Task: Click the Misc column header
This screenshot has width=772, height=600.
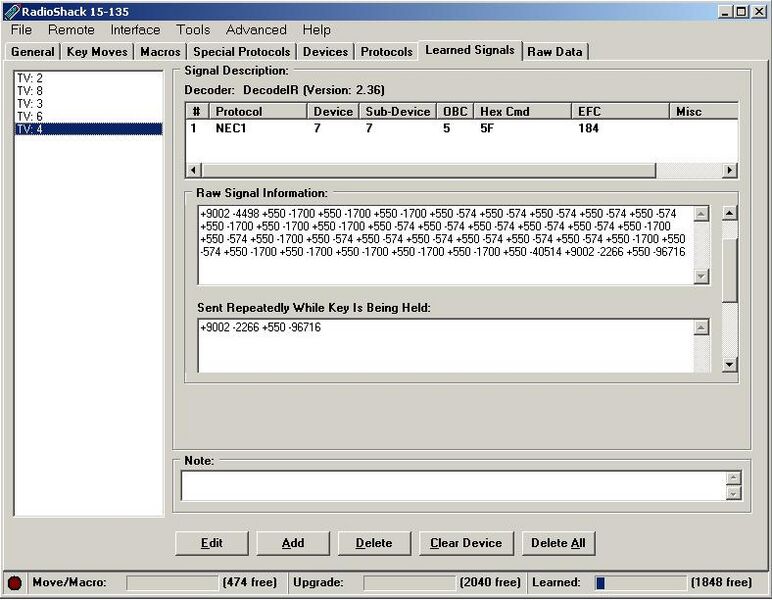Action: point(704,112)
